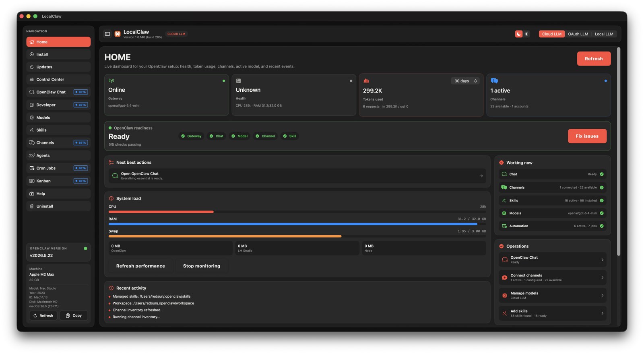This screenshot has width=644, height=354.
Task: Click the Health card icon
Action: click(238, 81)
